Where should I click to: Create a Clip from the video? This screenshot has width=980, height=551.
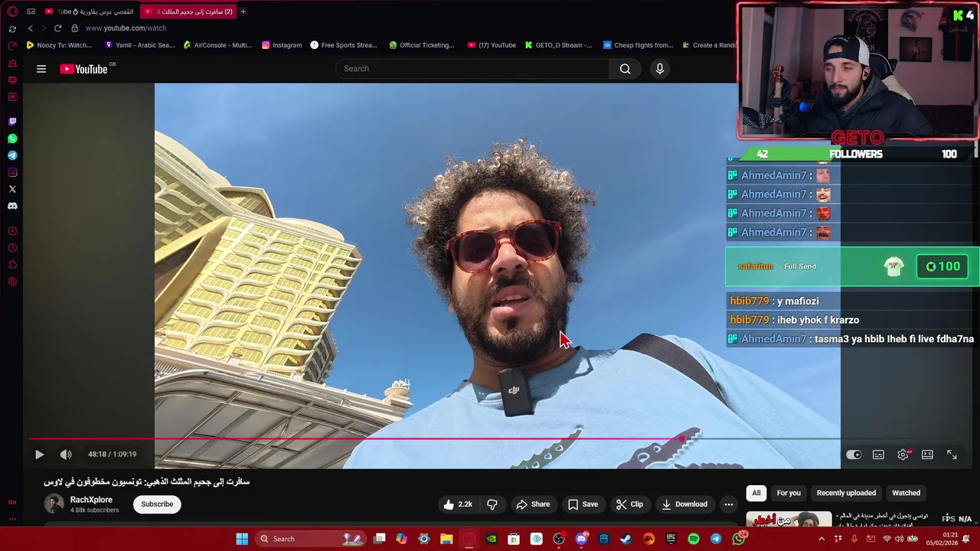point(629,504)
